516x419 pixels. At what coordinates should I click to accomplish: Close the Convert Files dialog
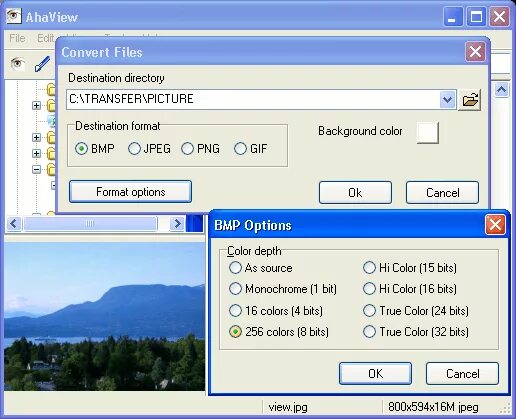[x=475, y=52]
